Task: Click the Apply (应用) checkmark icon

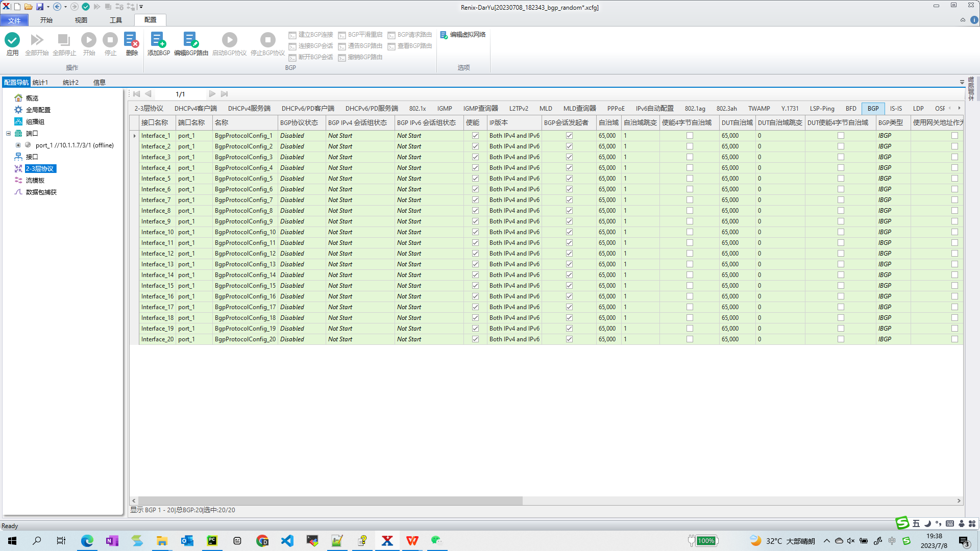Action: pyautogui.click(x=12, y=40)
